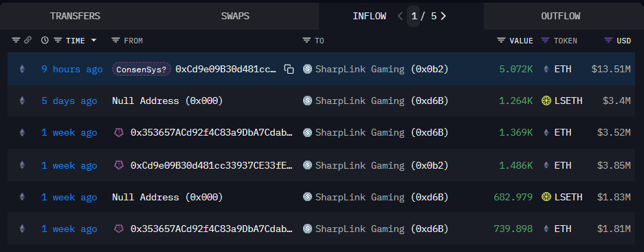Click the clock icon beside TIME
This screenshot has width=644, height=252.
click(45, 41)
